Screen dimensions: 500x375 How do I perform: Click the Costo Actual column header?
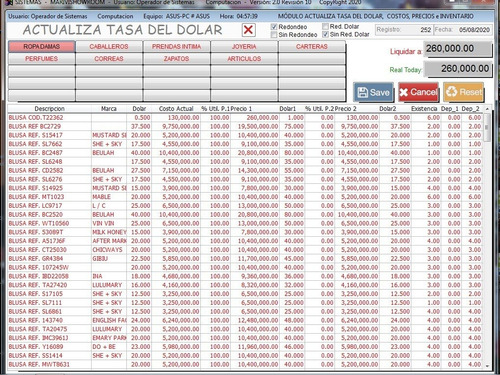tap(176, 109)
